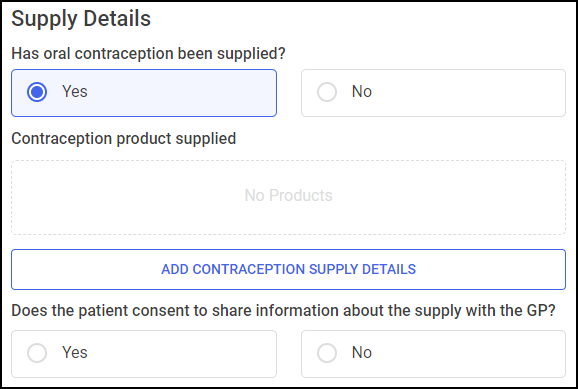Select No radio circle for GP consent
The width and height of the screenshot is (578, 389).
327,353
